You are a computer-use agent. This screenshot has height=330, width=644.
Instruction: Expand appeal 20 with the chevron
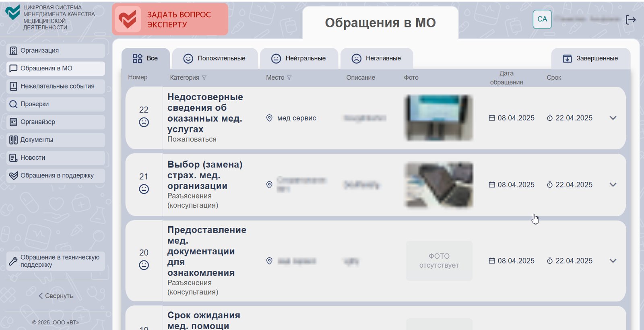(x=613, y=261)
